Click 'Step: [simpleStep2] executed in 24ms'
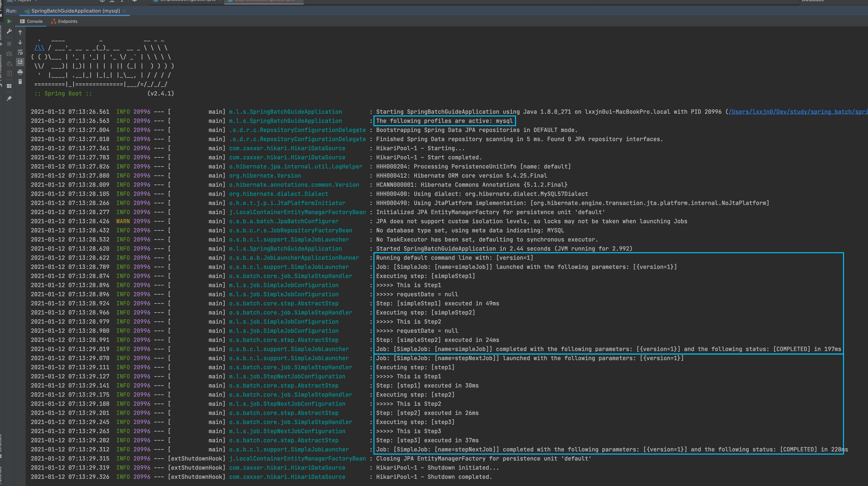The width and height of the screenshot is (868, 486). coord(438,340)
